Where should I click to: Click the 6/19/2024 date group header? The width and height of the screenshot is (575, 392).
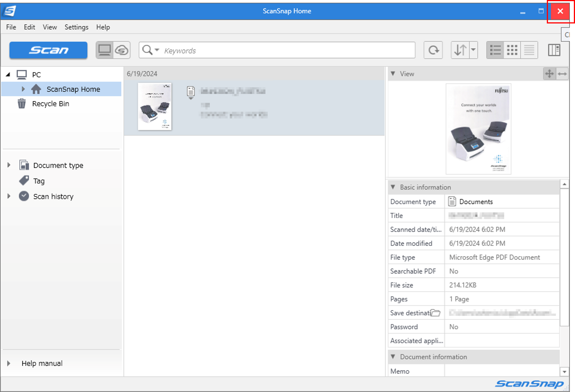254,74
